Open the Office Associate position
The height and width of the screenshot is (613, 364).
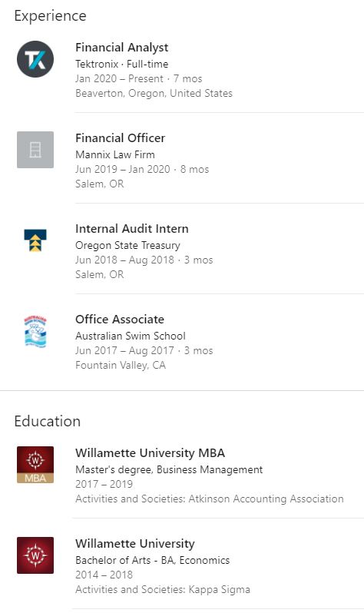pos(120,320)
